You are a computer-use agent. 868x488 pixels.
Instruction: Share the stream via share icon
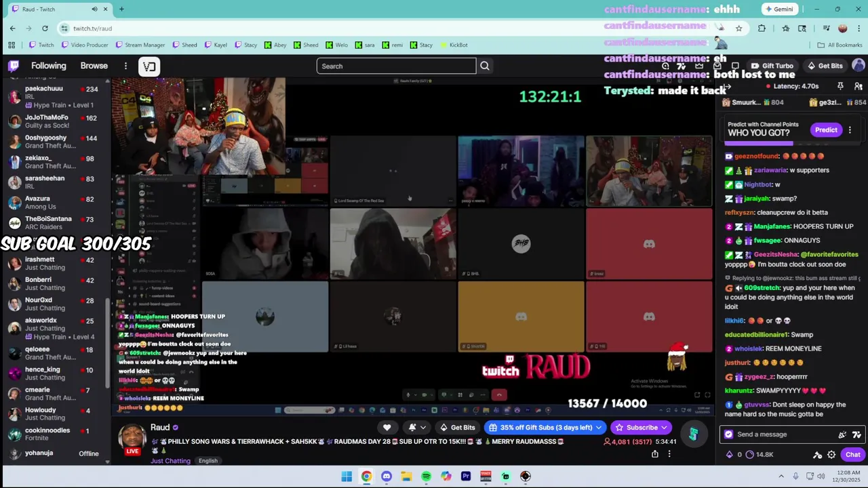[x=654, y=454]
